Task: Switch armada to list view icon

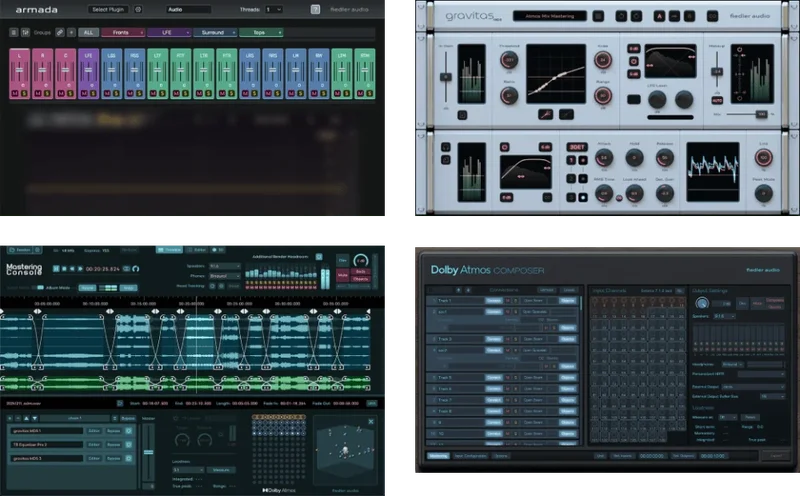Action: [14, 32]
